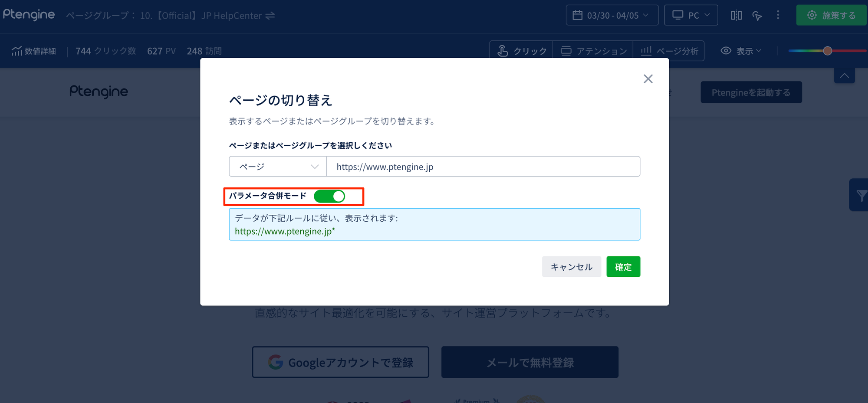The height and width of the screenshot is (403, 868).
Task: Click the cursor pointer mode icon
Action: [757, 16]
